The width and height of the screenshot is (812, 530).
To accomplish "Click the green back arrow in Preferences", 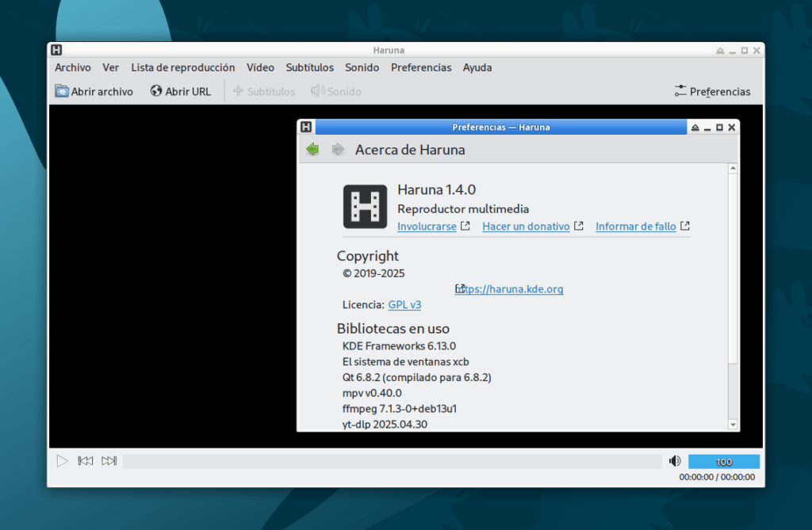I will click(313, 150).
